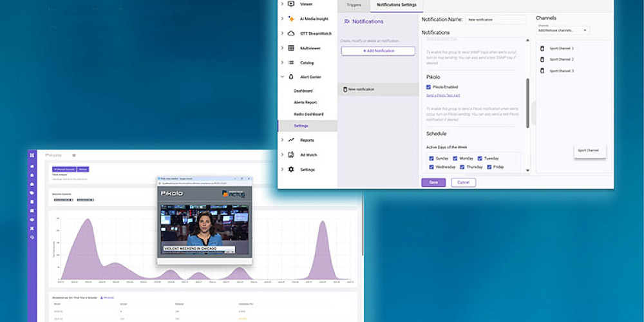Click the Settings gear icon in sidebar
Image resolution: width=644 pixels, height=322 pixels.
coord(291,169)
